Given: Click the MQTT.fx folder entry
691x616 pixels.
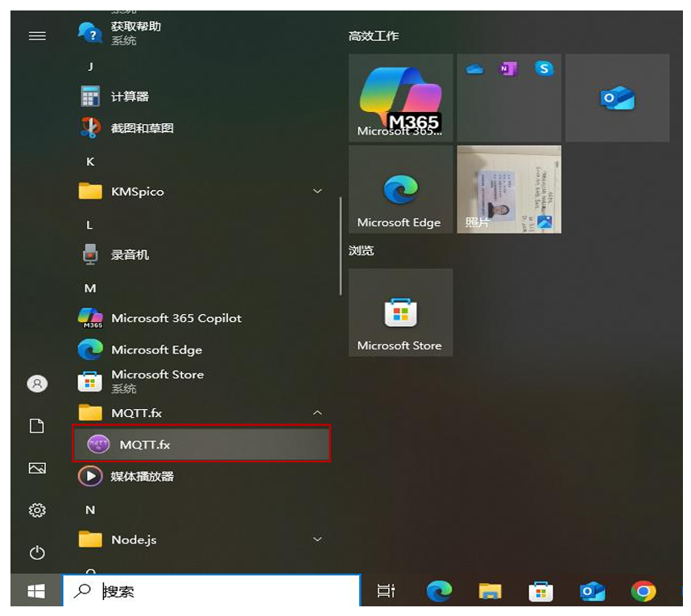Looking at the screenshot, I should (201, 413).
